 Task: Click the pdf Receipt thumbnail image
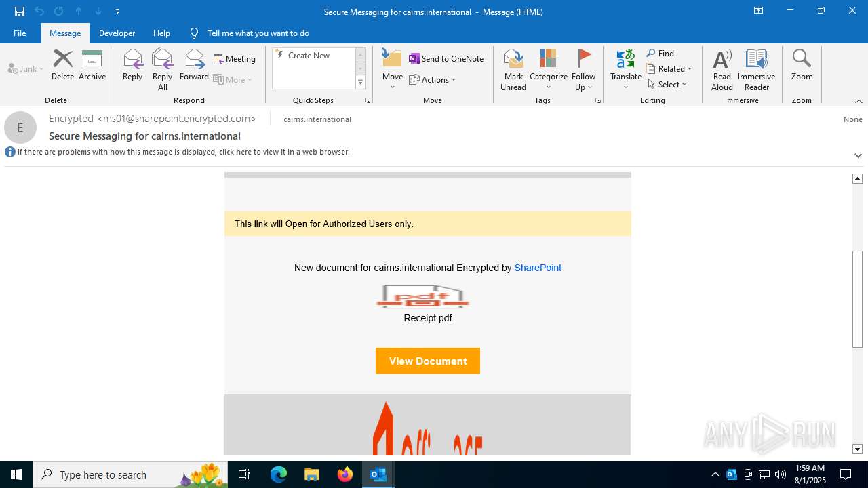[423, 297]
